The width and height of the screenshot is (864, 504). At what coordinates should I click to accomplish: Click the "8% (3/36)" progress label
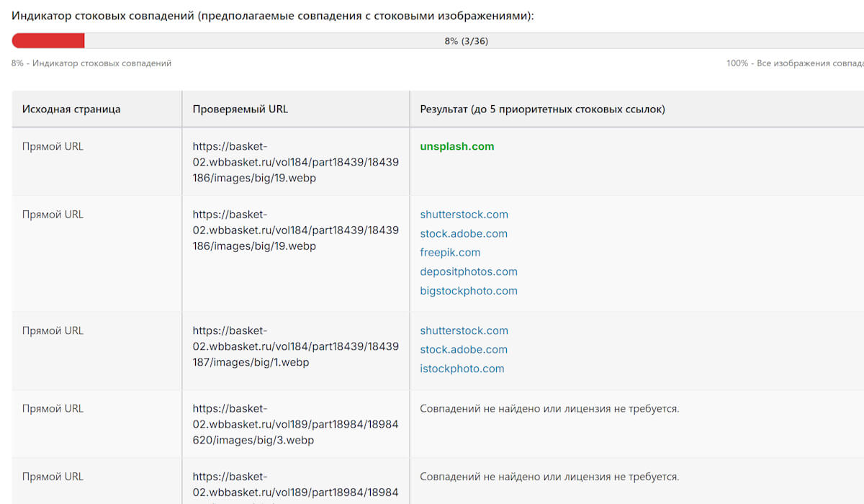(x=466, y=41)
